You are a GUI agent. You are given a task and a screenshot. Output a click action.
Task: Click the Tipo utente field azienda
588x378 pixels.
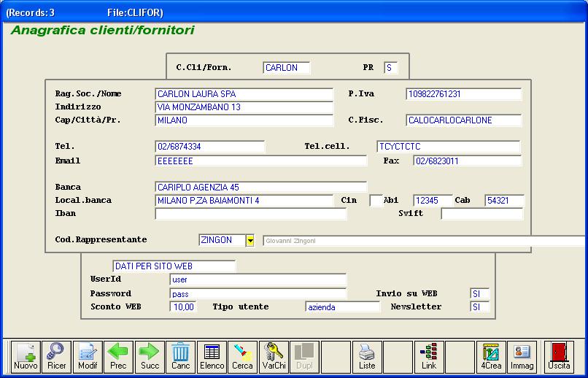pyautogui.click(x=343, y=307)
